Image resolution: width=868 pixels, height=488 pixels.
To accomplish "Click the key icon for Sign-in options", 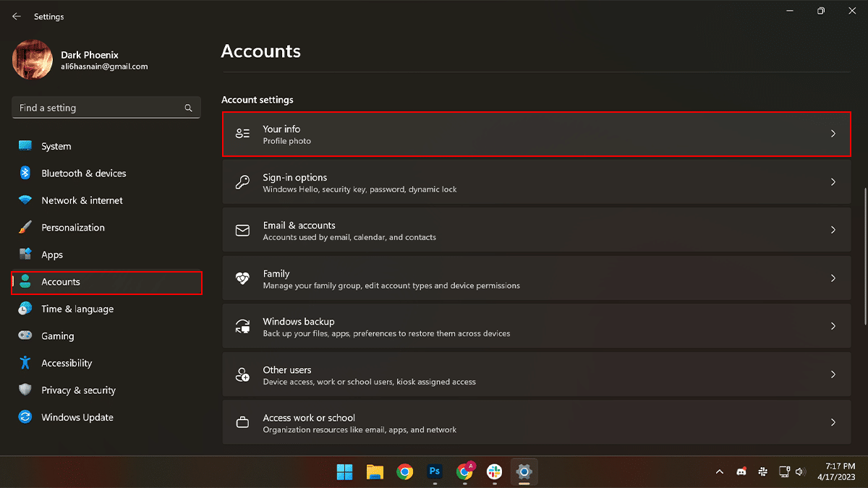I will coord(243,182).
